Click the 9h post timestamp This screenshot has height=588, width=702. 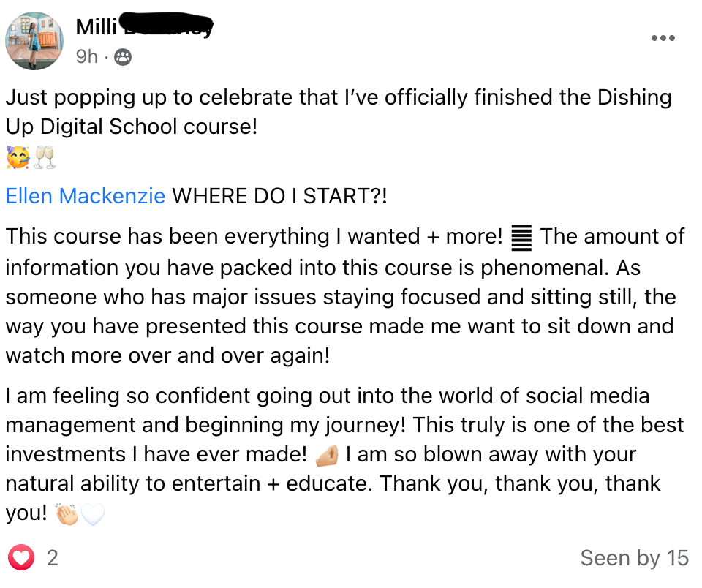(x=86, y=56)
